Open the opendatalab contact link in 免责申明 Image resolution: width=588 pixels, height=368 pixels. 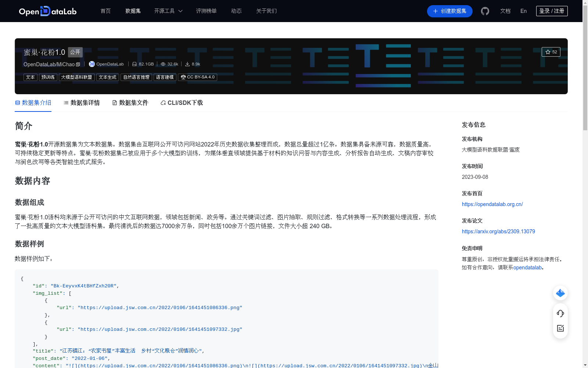click(x=527, y=268)
